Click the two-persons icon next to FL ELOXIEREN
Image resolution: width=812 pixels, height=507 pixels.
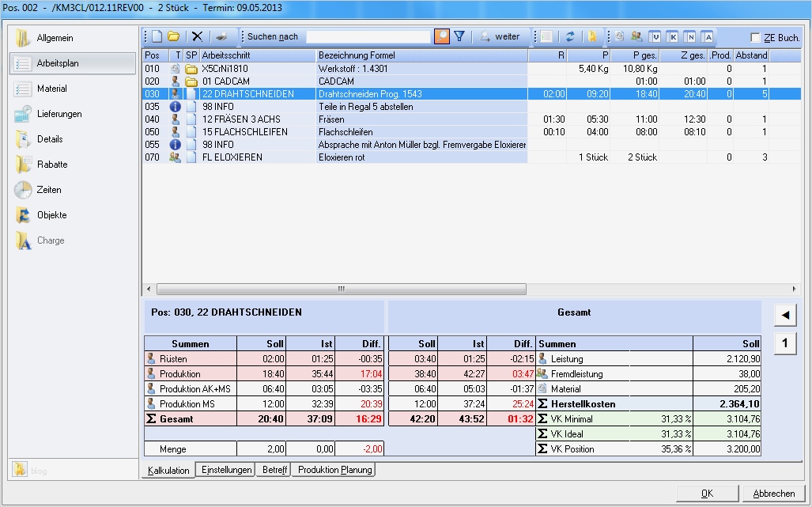pyautogui.click(x=177, y=157)
